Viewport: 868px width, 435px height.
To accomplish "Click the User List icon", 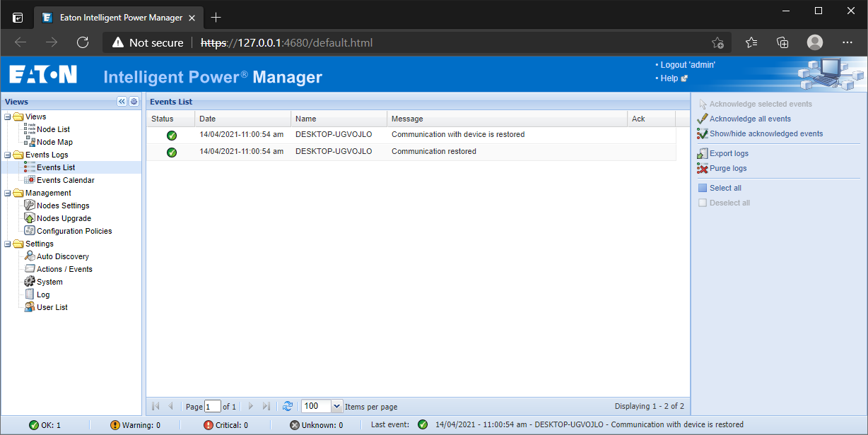I will (x=30, y=307).
